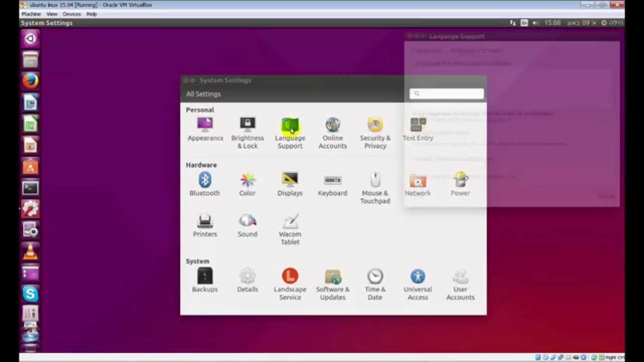This screenshot has height=362, width=644.
Task: Open Universal Access settings
Action: pos(418,285)
